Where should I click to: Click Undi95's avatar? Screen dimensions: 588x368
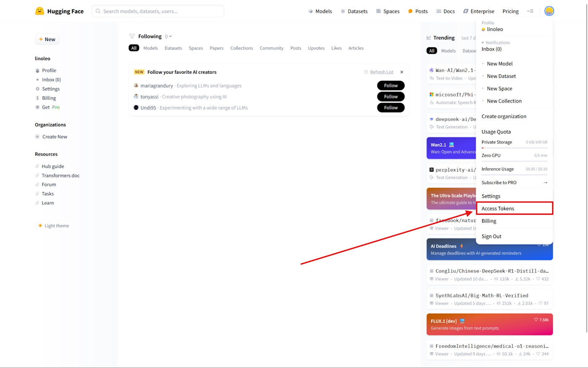click(x=136, y=108)
